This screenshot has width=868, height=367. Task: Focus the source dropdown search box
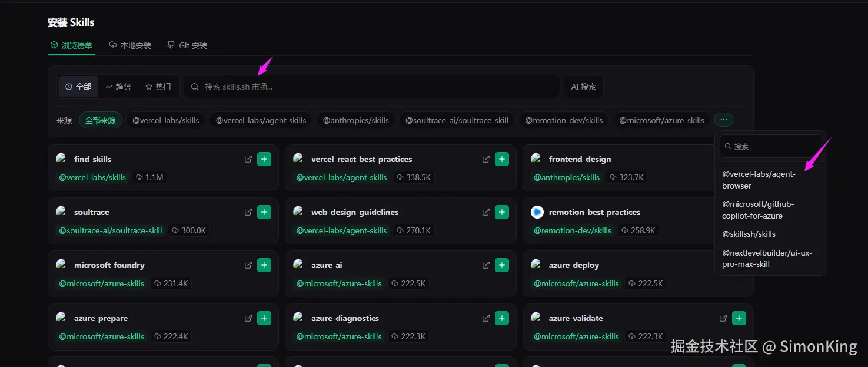771,146
